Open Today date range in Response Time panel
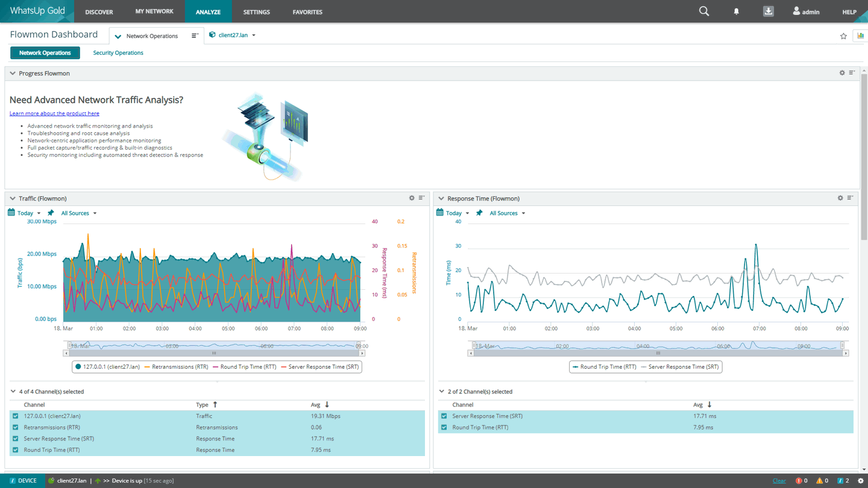This screenshot has width=868, height=488. [x=458, y=213]
